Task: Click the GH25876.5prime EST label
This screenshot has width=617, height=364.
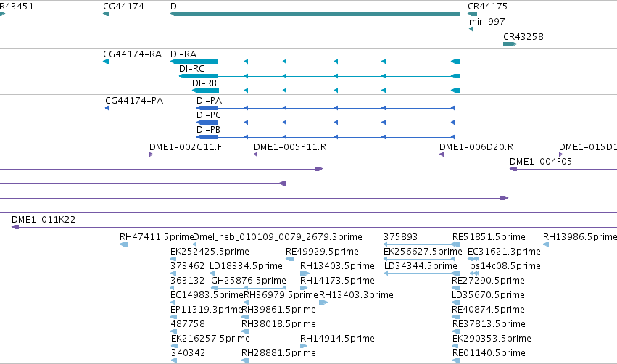Action: pos(249,281)
